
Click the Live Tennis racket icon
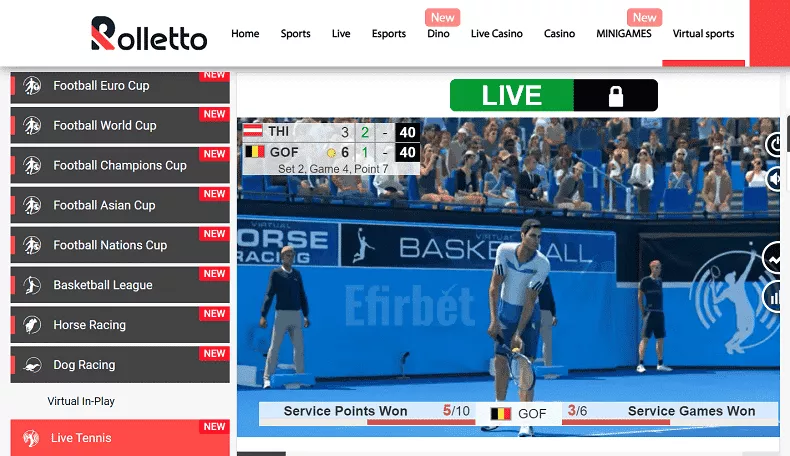[32, 438]
